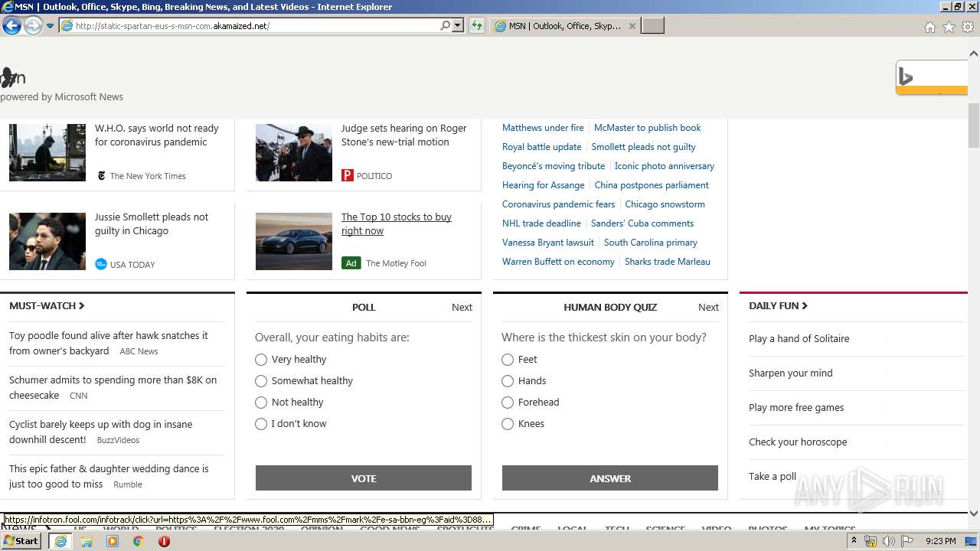Go to Next poll question

tap(462, 307)
